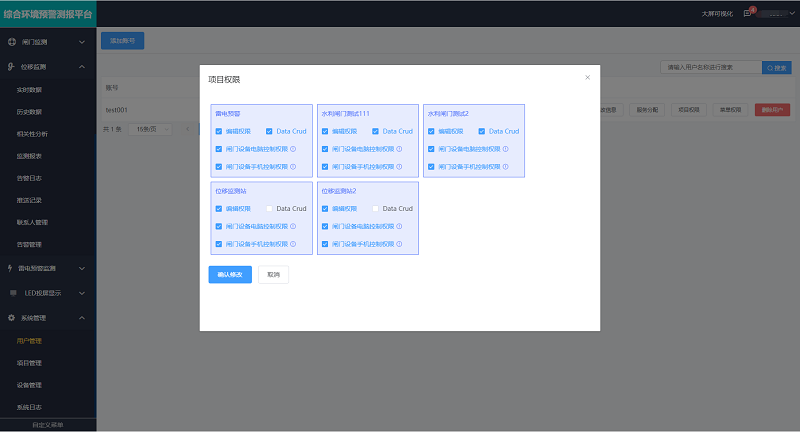Click info icon beside 雷电预警 闸门设备电脑控制权限
The height and width of the screenshot is (432, 800).
[293, 149]
